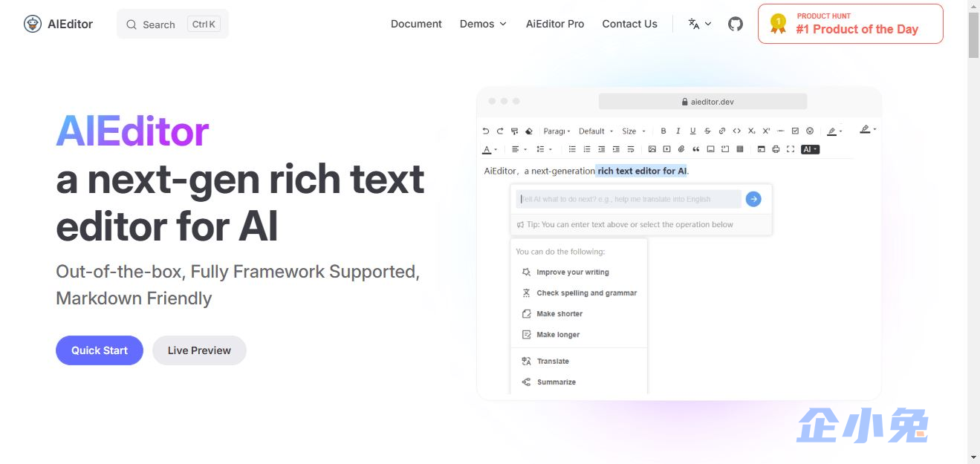Click the Tell AI what to do input
The image size is (980, 464).
click(x=629, y=199)
